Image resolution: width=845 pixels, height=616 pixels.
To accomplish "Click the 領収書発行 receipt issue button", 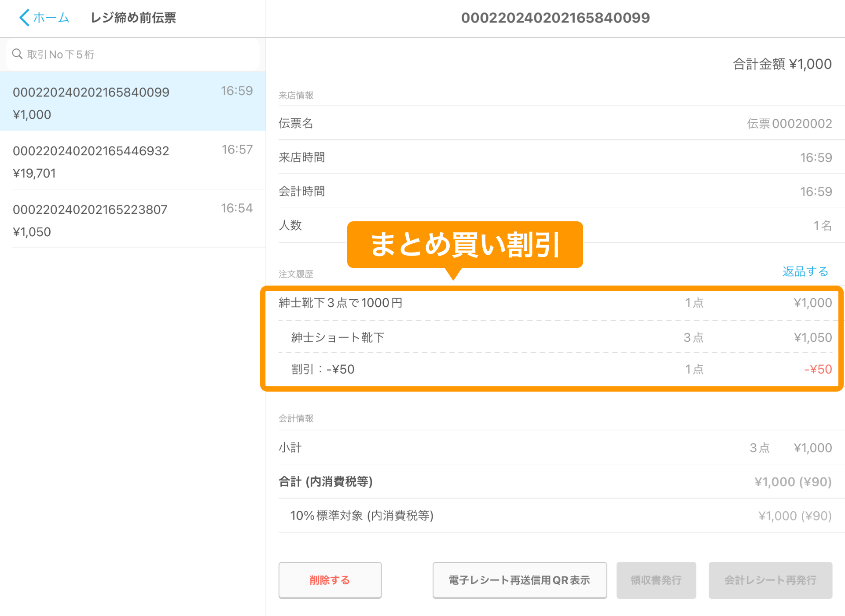I will (656, 580).
